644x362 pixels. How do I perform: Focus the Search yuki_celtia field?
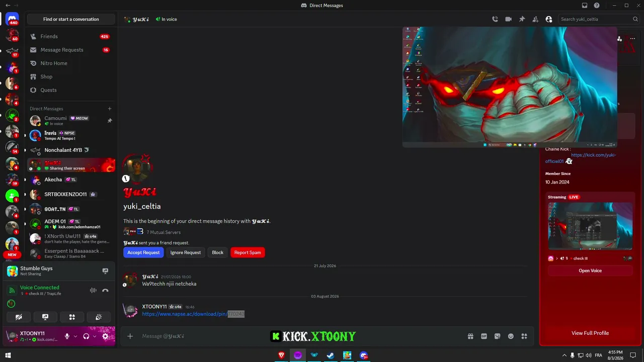click(x=599, y=19)
